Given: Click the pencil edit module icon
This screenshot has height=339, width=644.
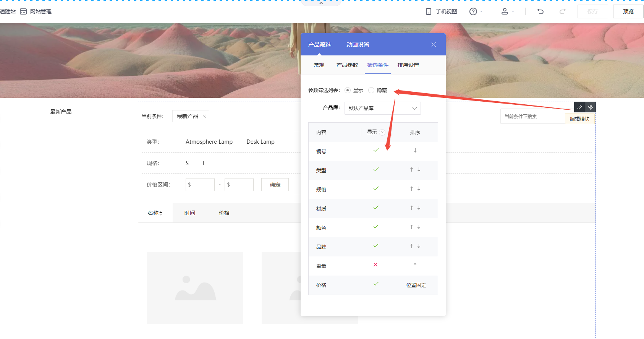Looking at the screenshot, I should [x=579, y=107].
